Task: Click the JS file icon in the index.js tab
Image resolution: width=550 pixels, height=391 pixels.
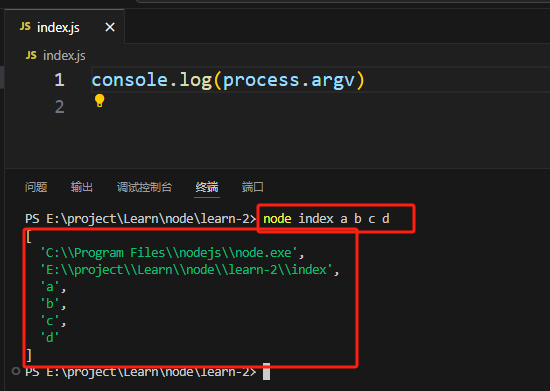Action: (x=25, y=26)
